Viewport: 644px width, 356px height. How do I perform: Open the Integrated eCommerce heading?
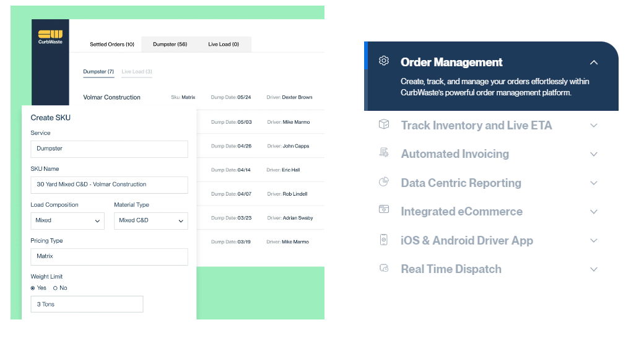click(462, 212)
